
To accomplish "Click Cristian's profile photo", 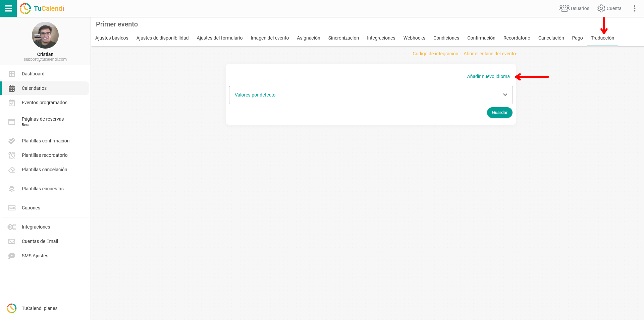I will coord(45,35).
